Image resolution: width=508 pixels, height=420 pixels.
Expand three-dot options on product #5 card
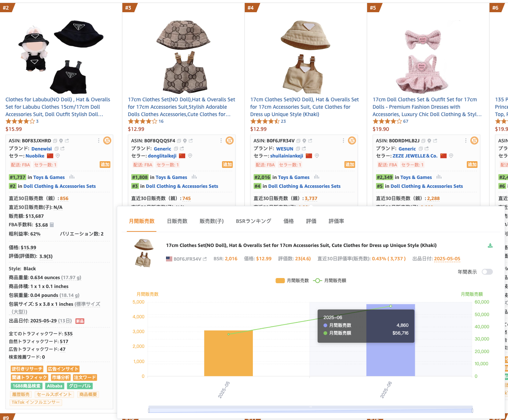tap(465, 140)
